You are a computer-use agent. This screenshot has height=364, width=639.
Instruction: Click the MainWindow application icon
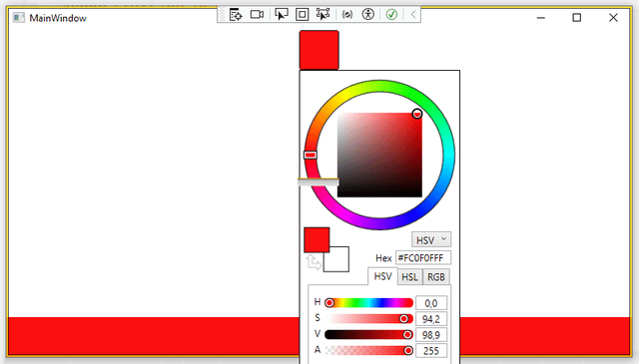click(x=18, y=18)
